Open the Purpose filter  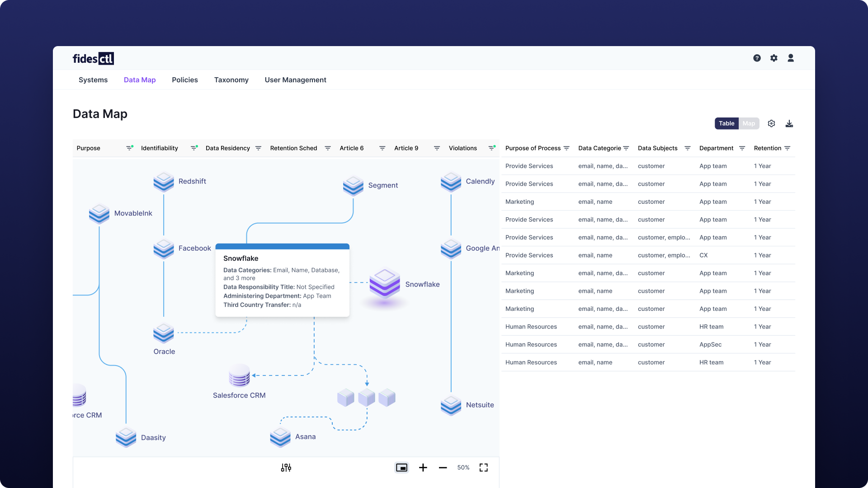pos(129,148)
